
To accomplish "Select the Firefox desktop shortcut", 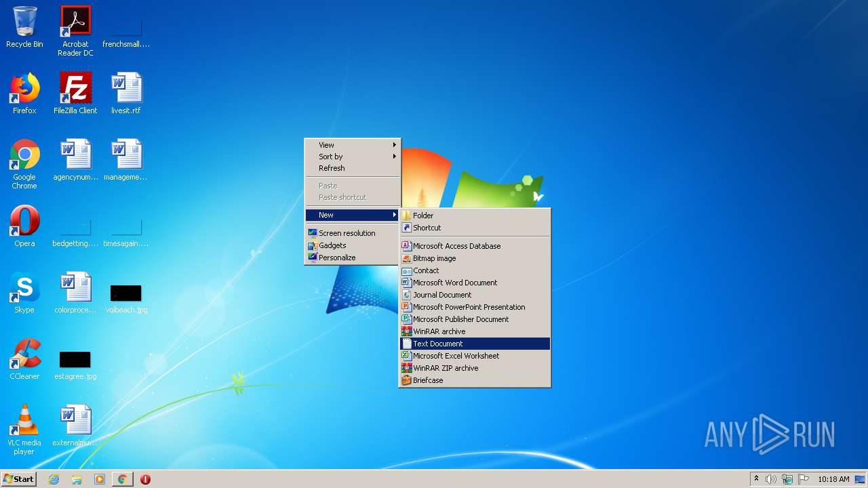I will (24, 94).
